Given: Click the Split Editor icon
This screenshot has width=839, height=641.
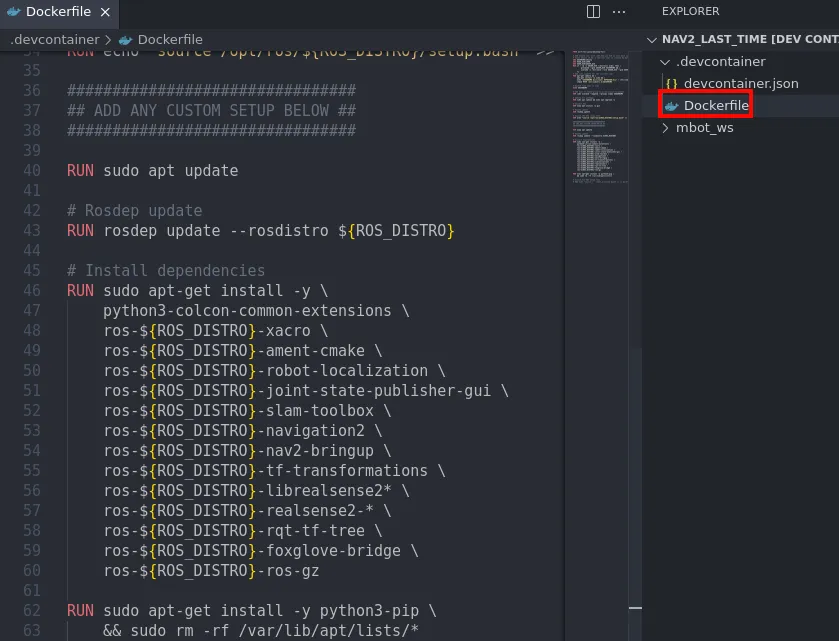Looking at the screenshot, I should click(593, 12).
